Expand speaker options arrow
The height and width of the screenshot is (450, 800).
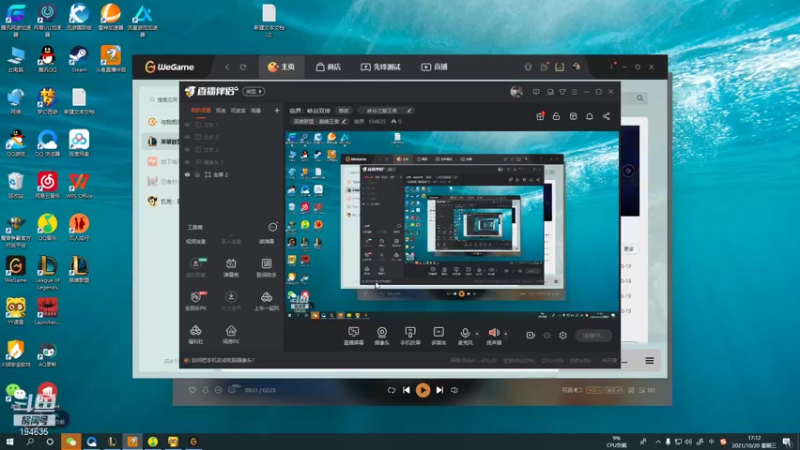click(x=506, y=334)
